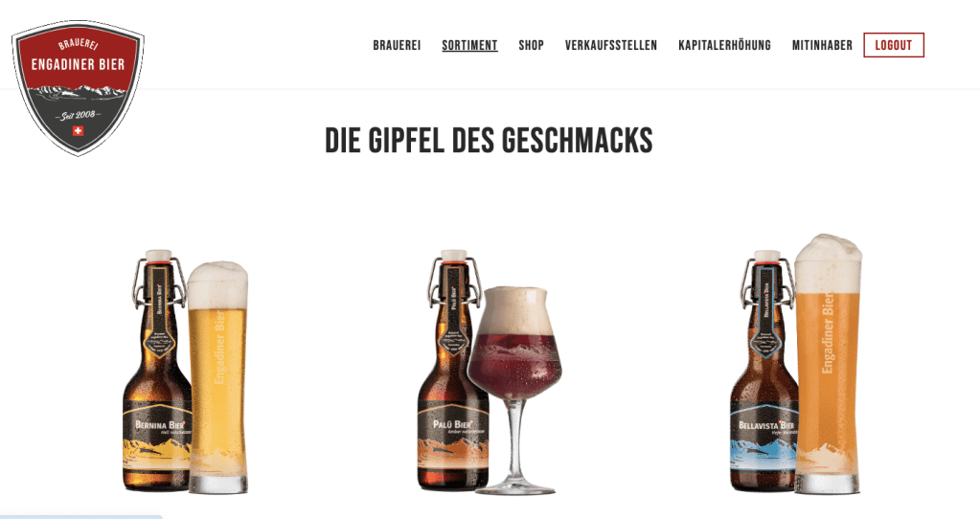Click the Swiss flag on the logo

click(x=79, y=130)
